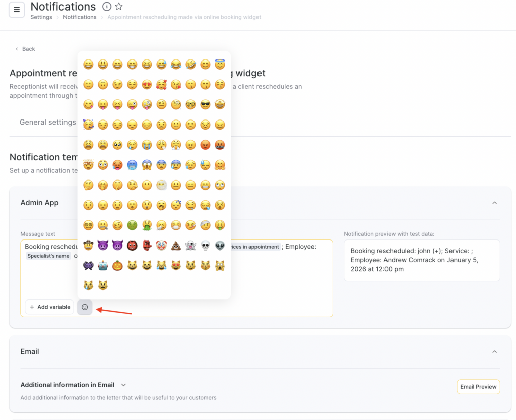Choose the green alien emoji
Viewport: 516px width, 420px height.
(220, 246)
